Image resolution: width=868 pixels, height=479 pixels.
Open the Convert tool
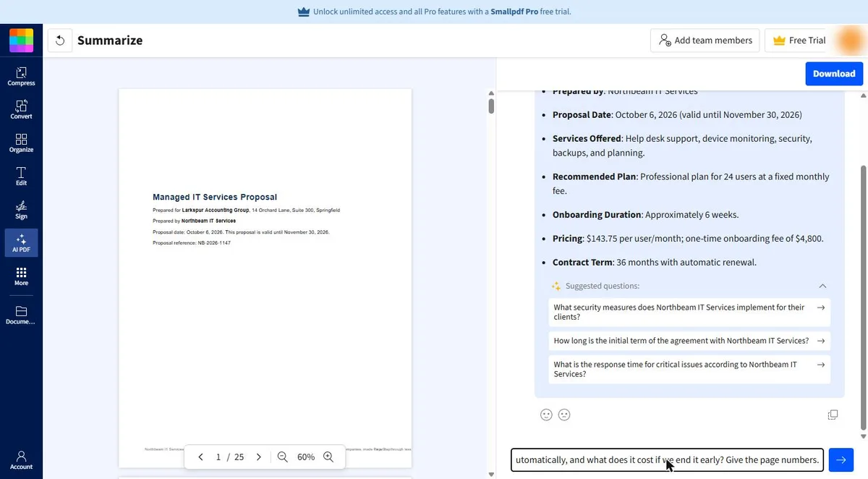pyautogui.click(x=21, y=109)
